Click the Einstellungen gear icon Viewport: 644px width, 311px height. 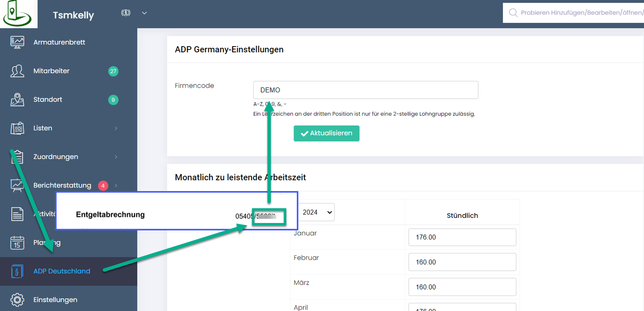click(17, 300)
